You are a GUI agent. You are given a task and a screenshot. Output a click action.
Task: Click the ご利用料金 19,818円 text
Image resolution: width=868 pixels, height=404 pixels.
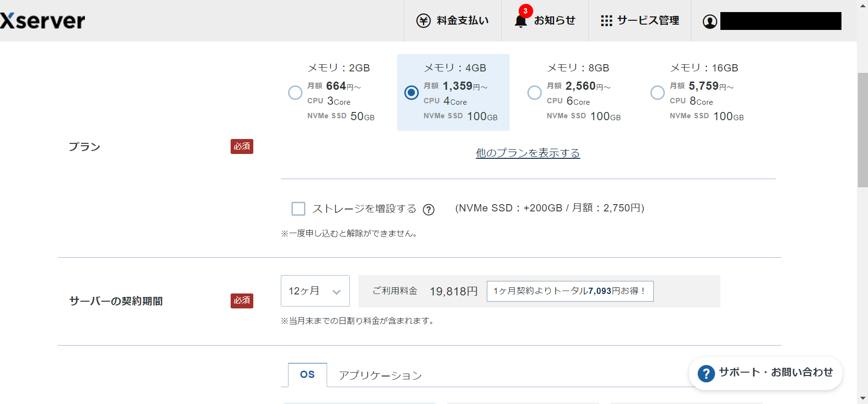pos(425,291)
